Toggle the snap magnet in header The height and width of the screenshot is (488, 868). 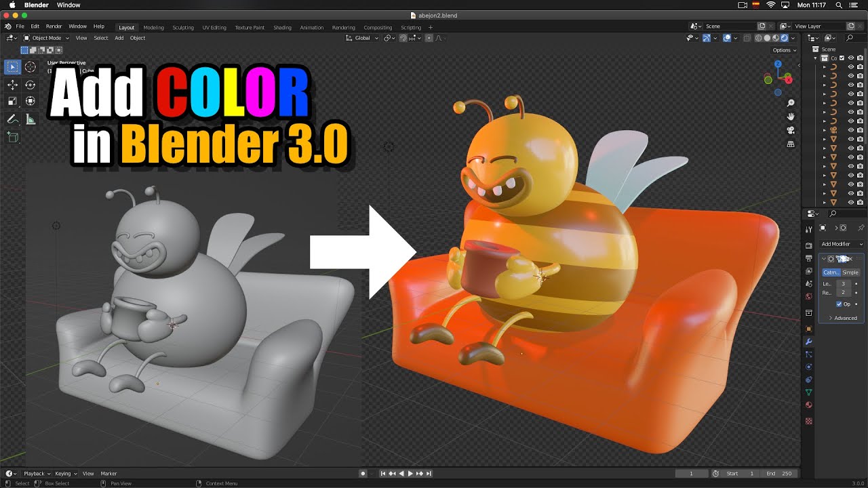[x=403, y=38]
